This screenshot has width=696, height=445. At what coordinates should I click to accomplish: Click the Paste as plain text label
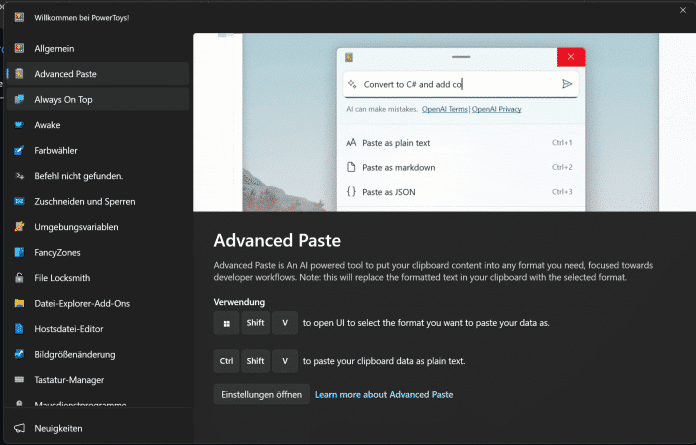[x=396, y=143]
